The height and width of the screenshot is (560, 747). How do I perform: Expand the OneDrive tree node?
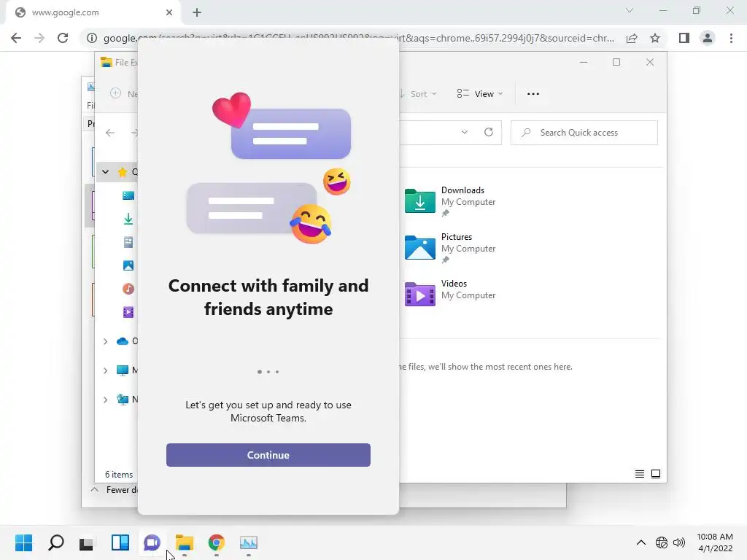(x=105, y=341)
